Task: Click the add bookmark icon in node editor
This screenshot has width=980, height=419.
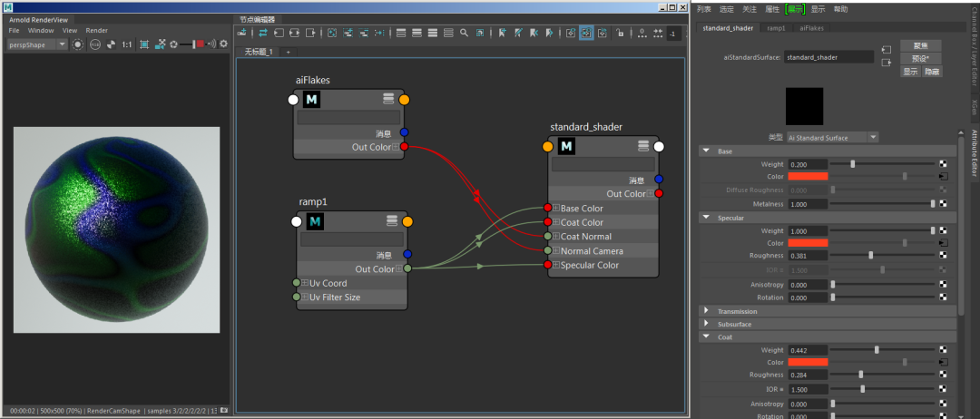Action: pos(502,33)
